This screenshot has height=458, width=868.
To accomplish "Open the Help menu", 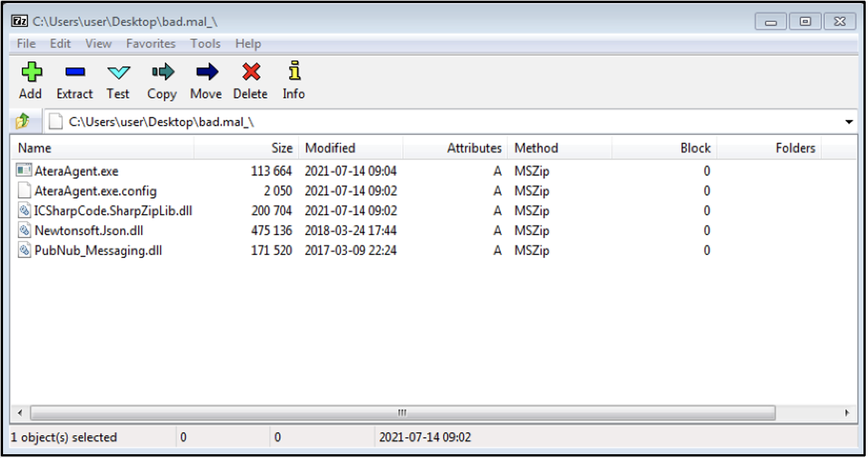I will tap(248, 44).
